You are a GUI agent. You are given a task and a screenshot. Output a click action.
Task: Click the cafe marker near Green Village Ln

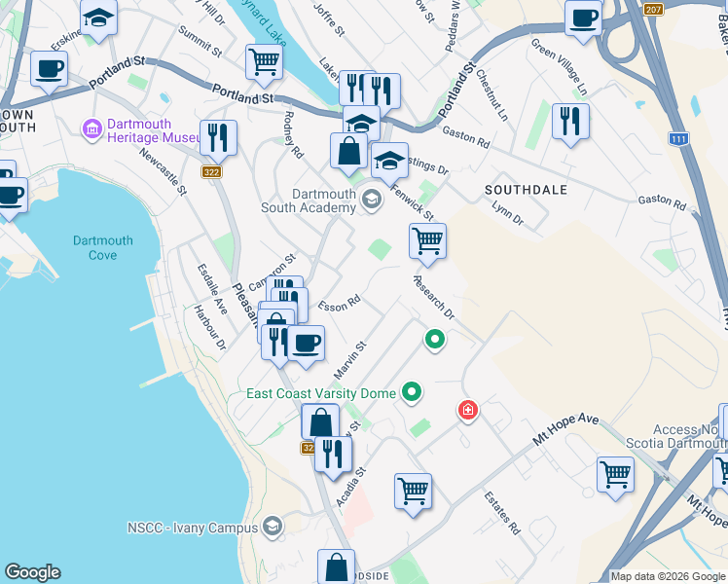click(584, 21)
